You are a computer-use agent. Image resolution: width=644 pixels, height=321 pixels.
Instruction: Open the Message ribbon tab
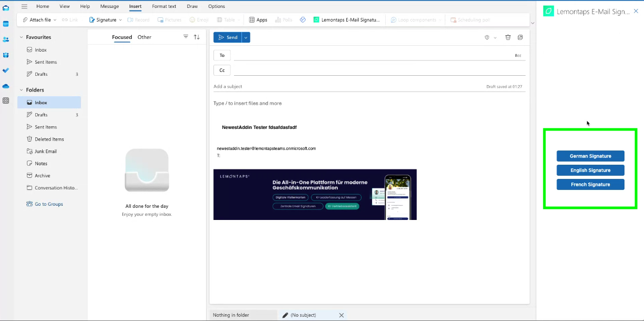tap(110, 6)
